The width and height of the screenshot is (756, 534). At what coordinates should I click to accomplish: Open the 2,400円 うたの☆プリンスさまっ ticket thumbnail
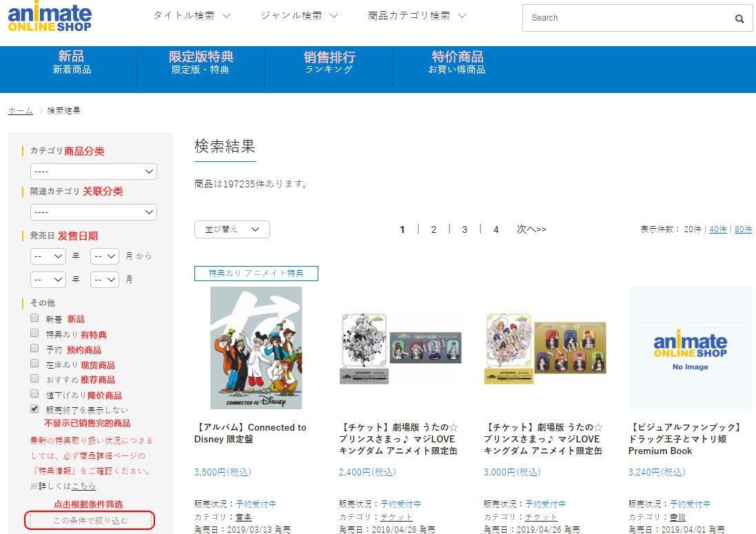click(x=400, y=348)
